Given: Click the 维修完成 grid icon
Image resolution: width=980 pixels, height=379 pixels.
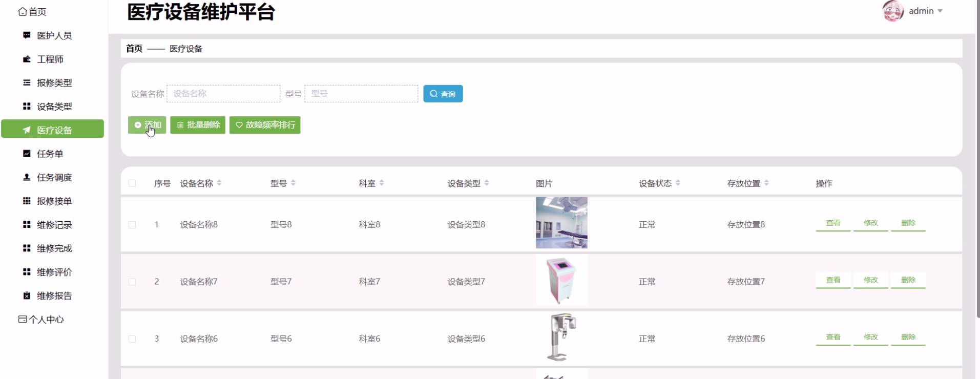Looking at the screenshot, I should (x=27, y=248).
